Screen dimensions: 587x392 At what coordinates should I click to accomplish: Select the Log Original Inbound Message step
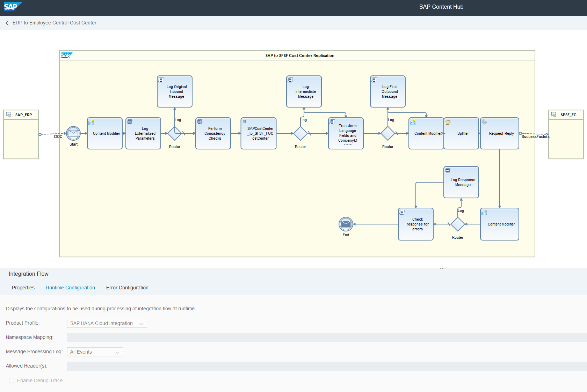pyautogui.click(x=175, y=91)
